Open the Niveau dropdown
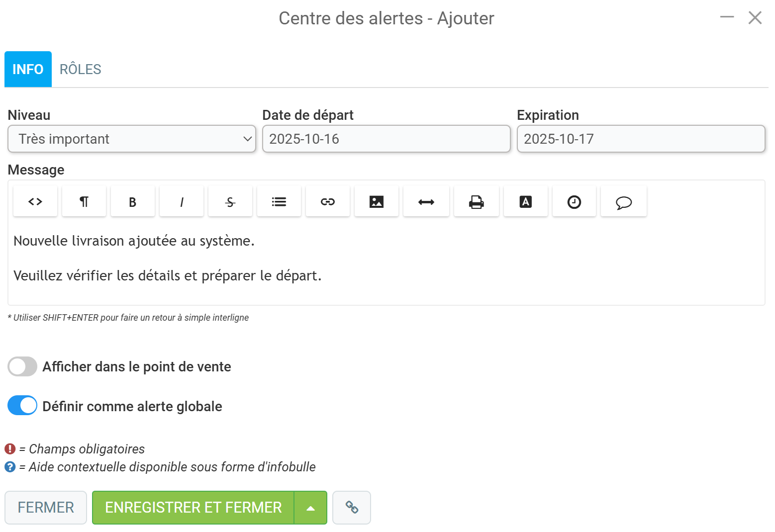775x532 pixels. pos(132,139)
